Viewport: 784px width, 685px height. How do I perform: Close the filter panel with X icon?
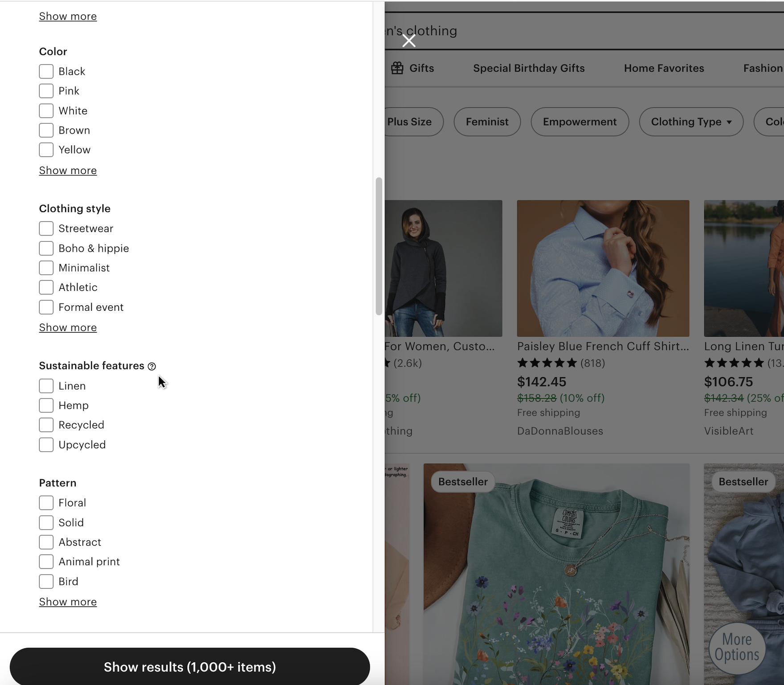tap(408, 41)
